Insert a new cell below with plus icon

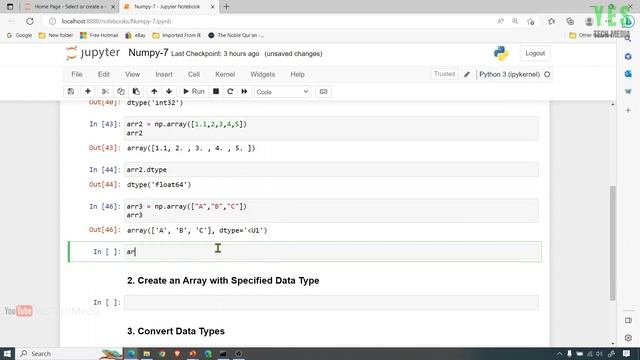88,91
